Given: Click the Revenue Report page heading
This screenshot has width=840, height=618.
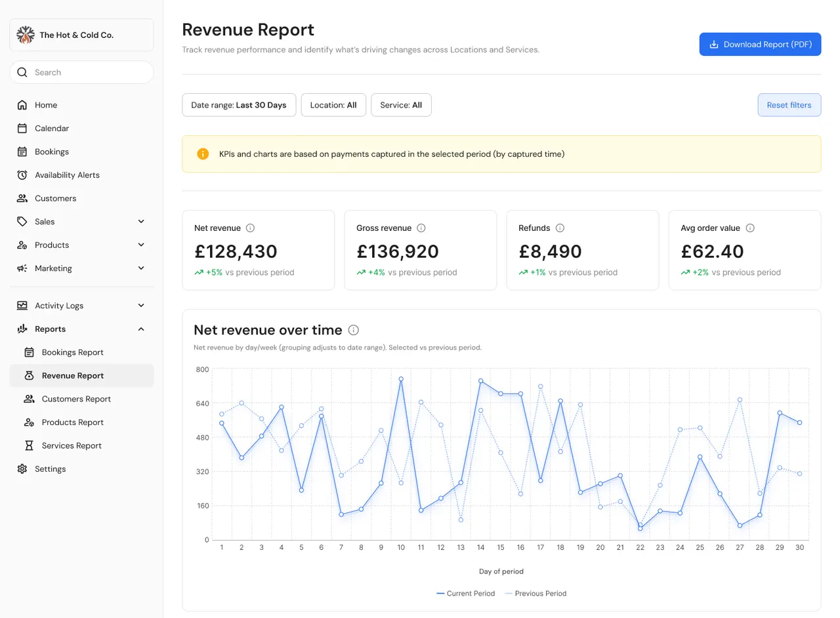Looking at the screenshot, I should pos(248,30).
